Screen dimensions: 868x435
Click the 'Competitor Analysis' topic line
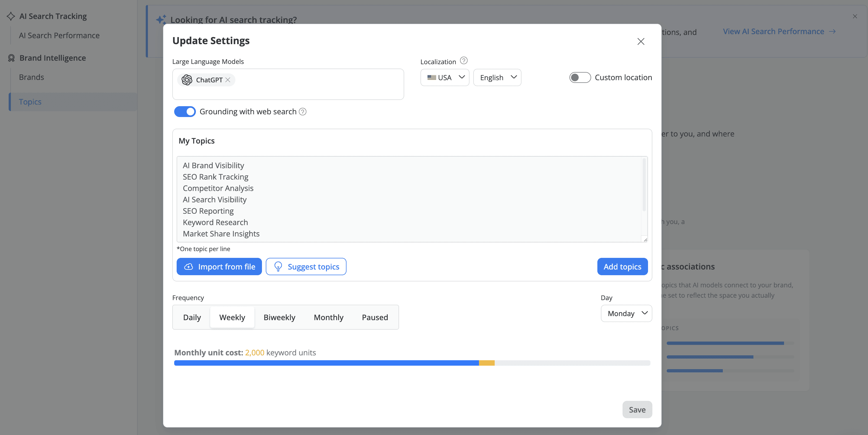click(x=218, y=188)
